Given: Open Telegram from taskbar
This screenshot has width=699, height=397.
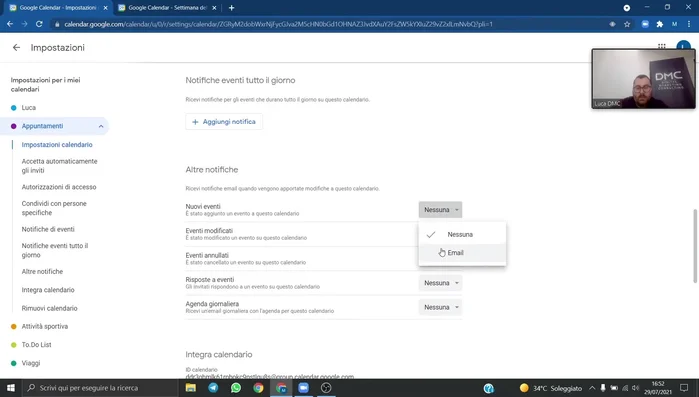Looking at the screenshot, I should pos(214,388).
